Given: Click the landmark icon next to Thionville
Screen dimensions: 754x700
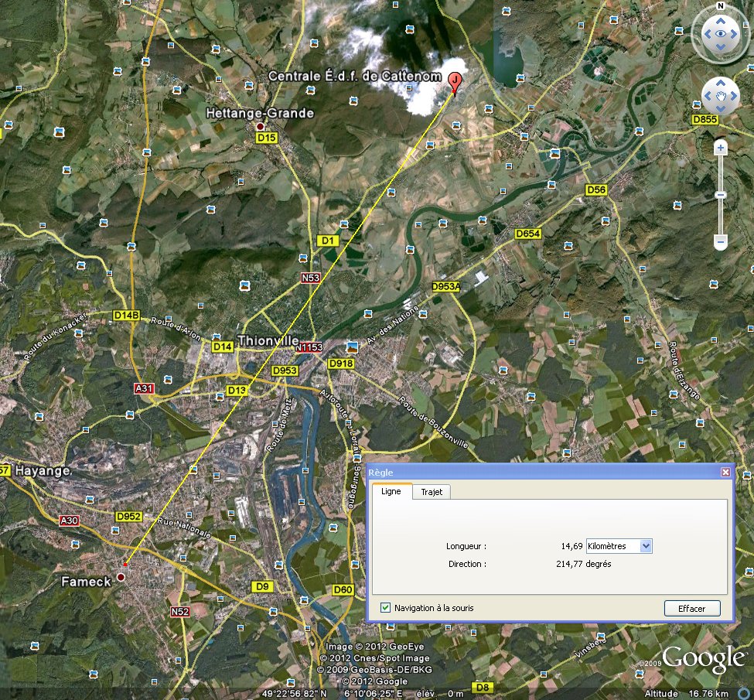Looking at the screenshot, I should (x=352, y=347).
